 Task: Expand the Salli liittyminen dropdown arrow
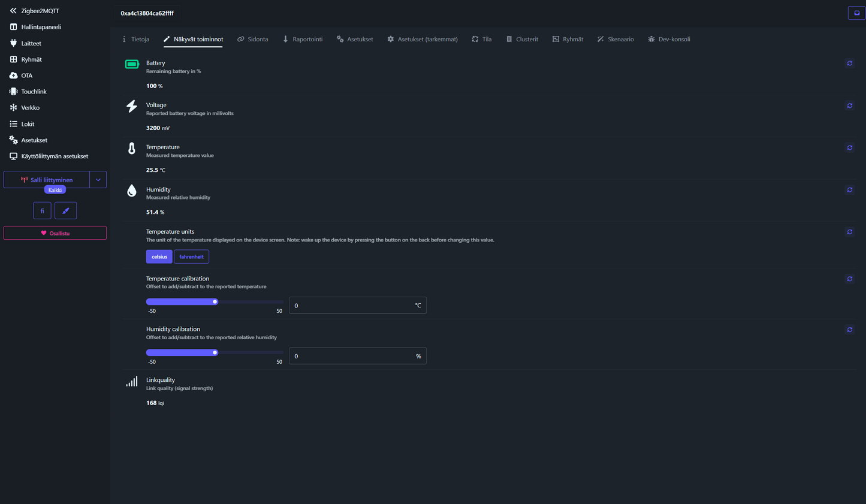click(98, 180)
